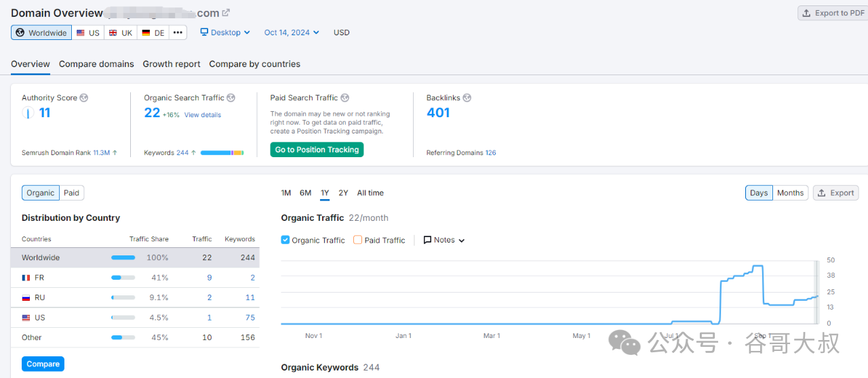Image resolution: width=868 pixels, height=378 pixels.
Task: Select the Paid toggle button
Action: (x=71, y=193)
